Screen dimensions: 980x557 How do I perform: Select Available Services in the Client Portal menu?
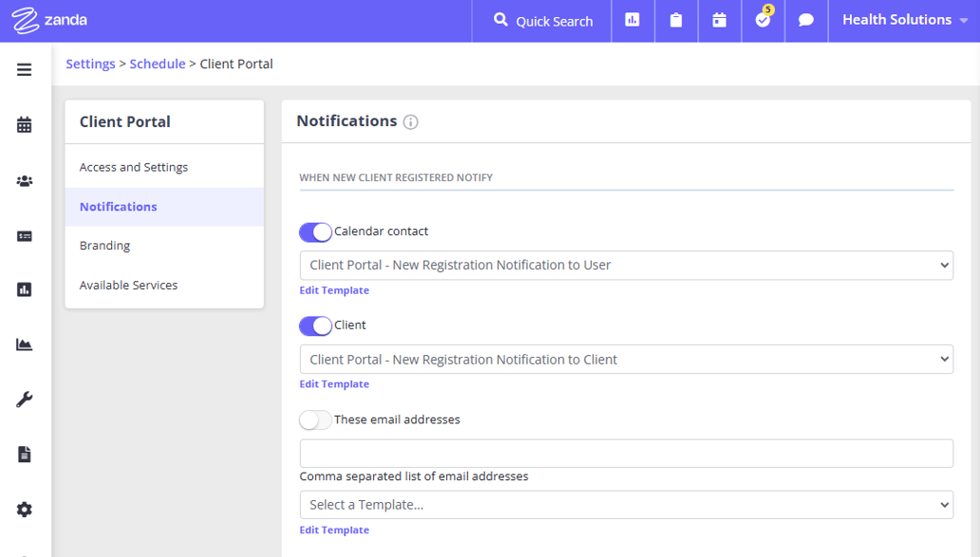click(x=129, y=285)
